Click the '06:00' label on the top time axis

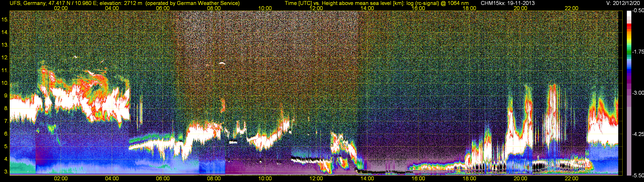[163, 8]
